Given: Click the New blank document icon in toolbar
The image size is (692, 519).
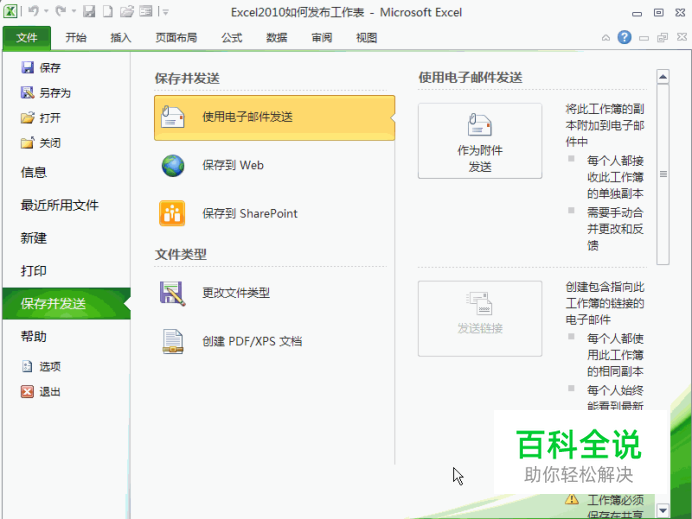Looking at the screenshot, I should click(108, 11).
